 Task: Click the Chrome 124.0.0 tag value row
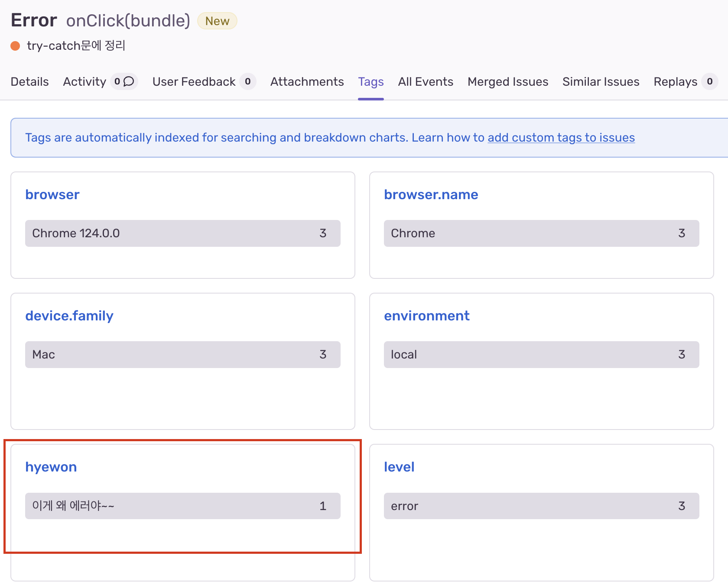pos(182,233)
